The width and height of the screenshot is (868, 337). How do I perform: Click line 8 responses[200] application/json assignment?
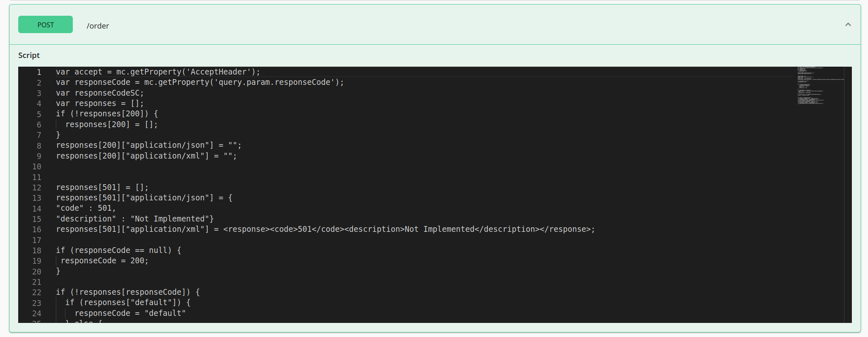pyautogui.click(x=149, y=145)
